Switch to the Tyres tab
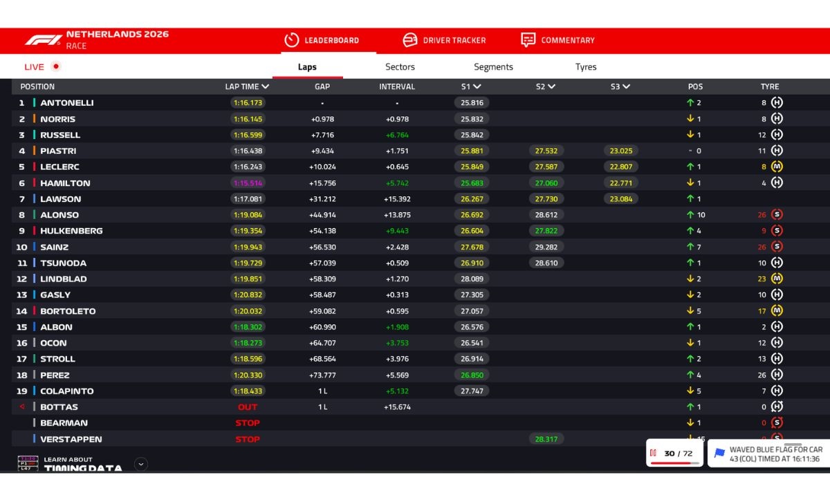 (x=586, y=67)
